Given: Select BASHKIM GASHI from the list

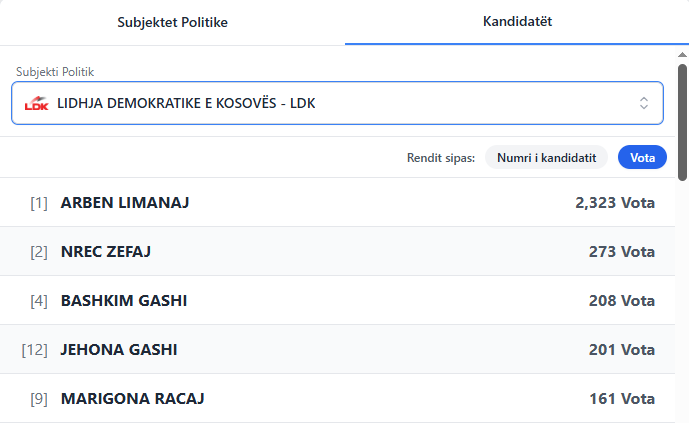Looking at the screenshot, I should (124, 301).
